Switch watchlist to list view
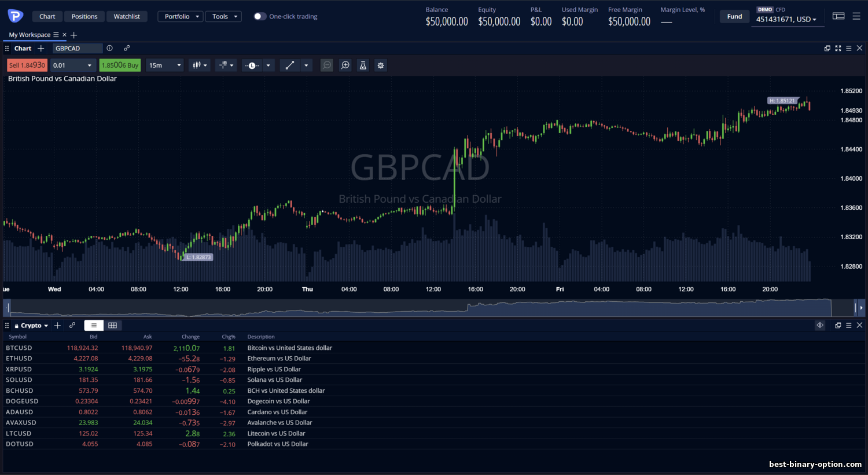Screen dimensions: 868x475 [94, 326]
